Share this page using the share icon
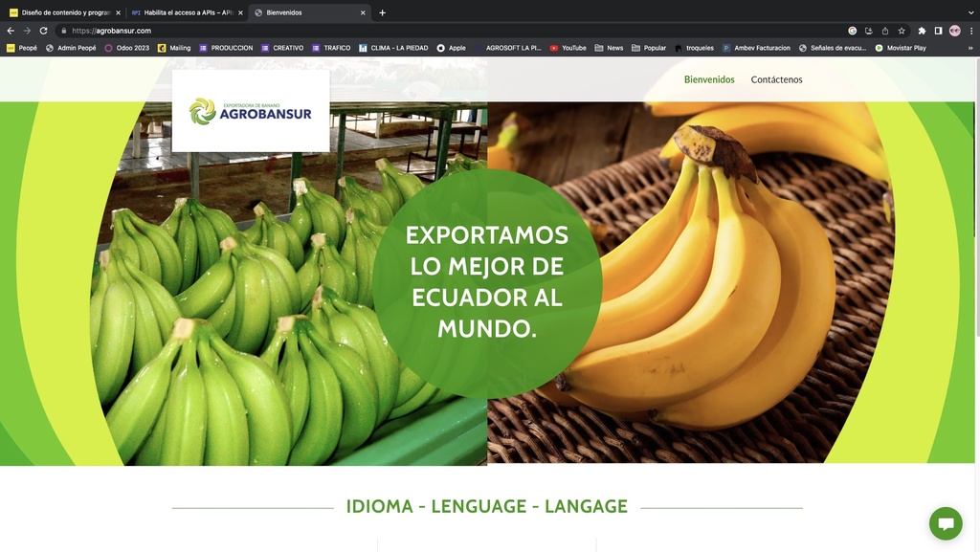This screenshot has height=552, width=980. click(x=885, y=31)
